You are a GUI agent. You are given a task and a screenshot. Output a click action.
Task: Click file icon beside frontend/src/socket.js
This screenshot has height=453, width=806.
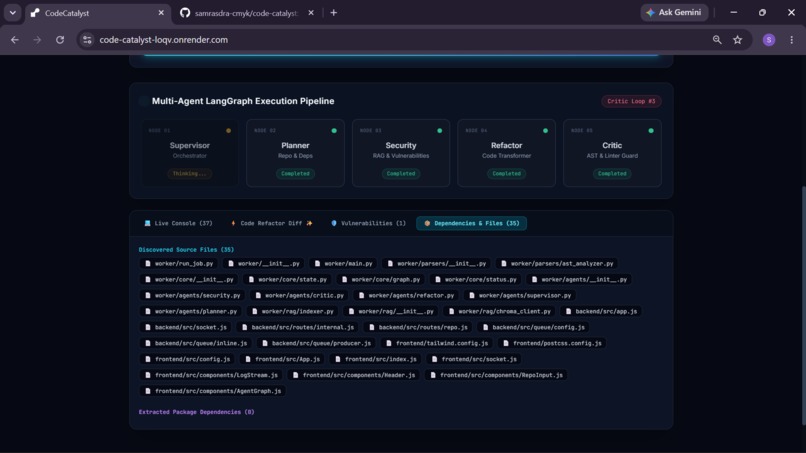(x=434, y=359)
